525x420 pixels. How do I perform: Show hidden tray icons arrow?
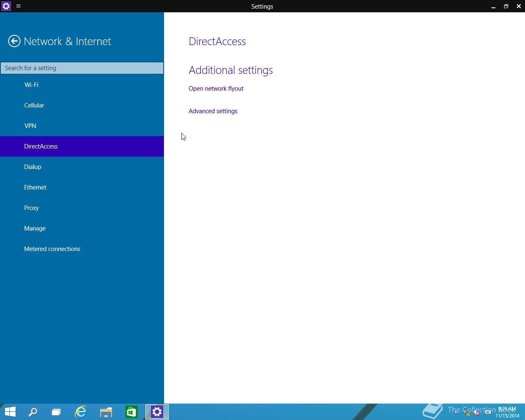click(456, 412)
